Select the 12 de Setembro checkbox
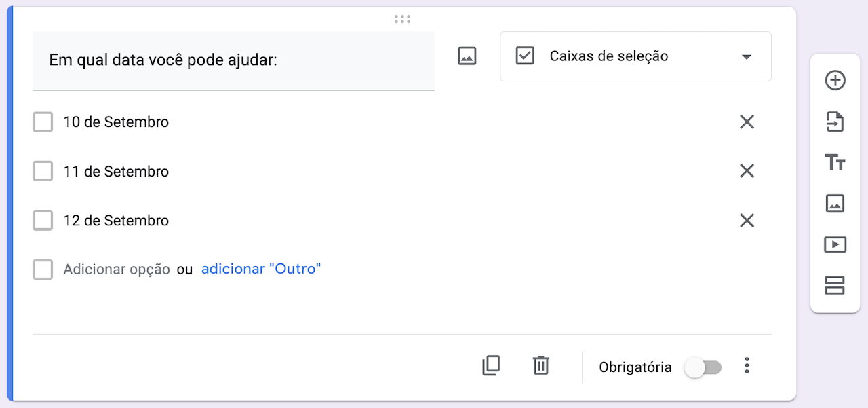The image size is (868, 408). (43, 221)
